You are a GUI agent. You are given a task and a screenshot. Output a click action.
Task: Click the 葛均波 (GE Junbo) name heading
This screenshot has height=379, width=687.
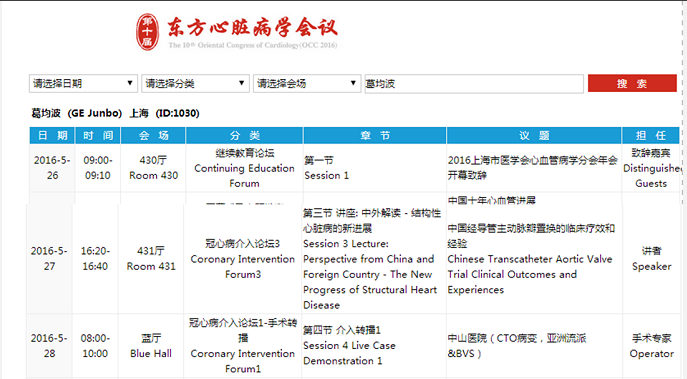coord(115,113)
